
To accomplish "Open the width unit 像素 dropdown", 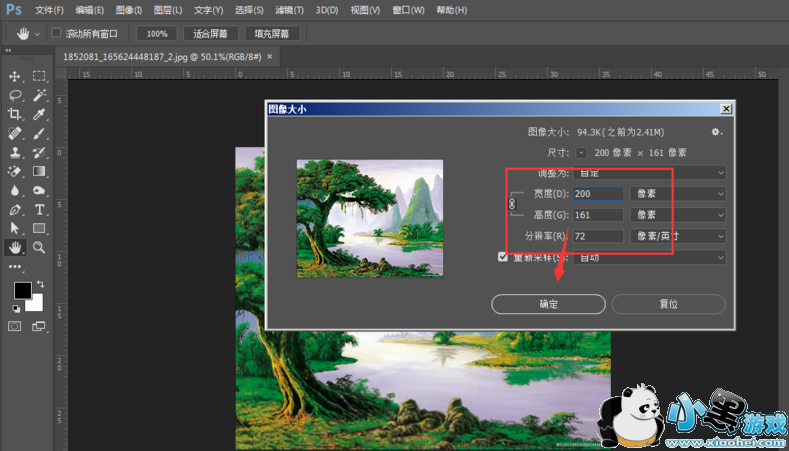I will [x=678, y=194].
